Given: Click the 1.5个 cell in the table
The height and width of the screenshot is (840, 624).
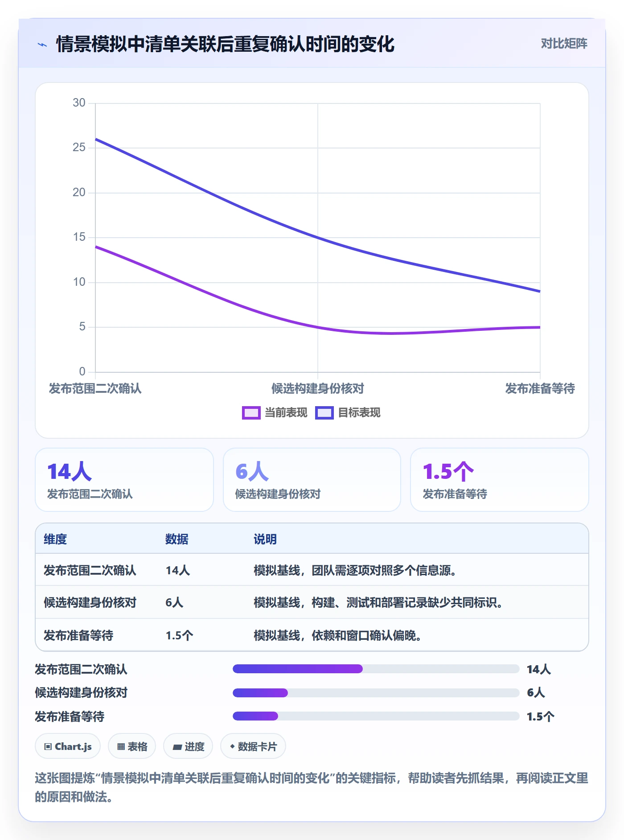Looking at the screenshot, I should [179, 635].
